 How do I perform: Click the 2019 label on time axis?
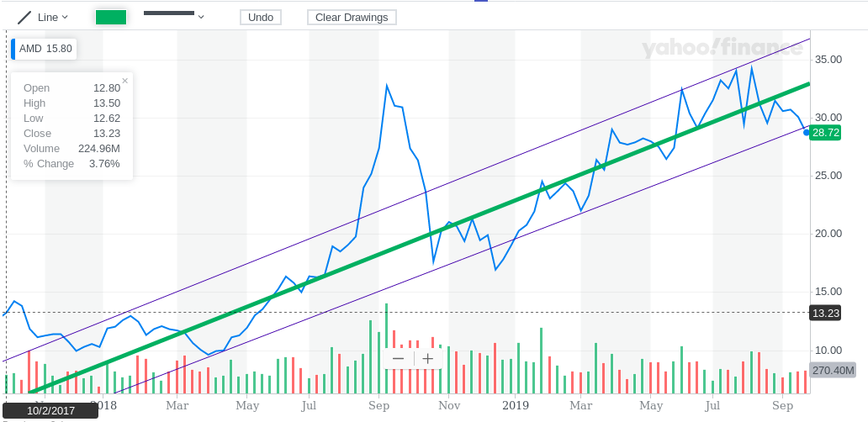(515, 405)
